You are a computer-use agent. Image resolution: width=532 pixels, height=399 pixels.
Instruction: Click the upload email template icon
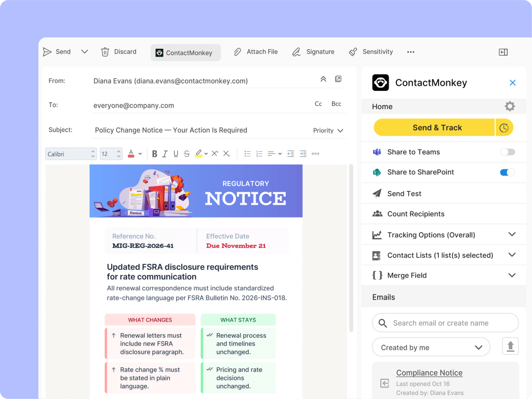(x=510, y=347)
